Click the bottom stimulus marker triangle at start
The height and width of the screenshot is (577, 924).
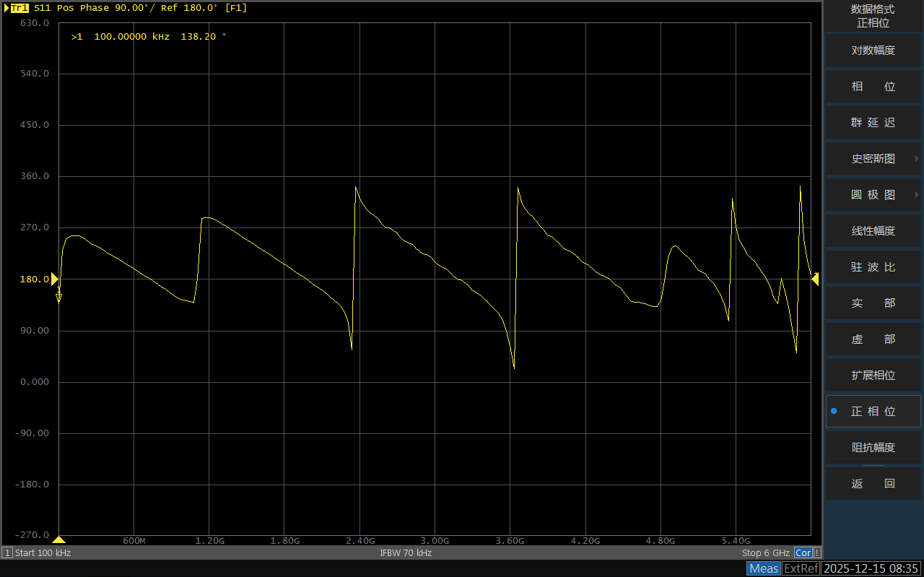[59, 539]
